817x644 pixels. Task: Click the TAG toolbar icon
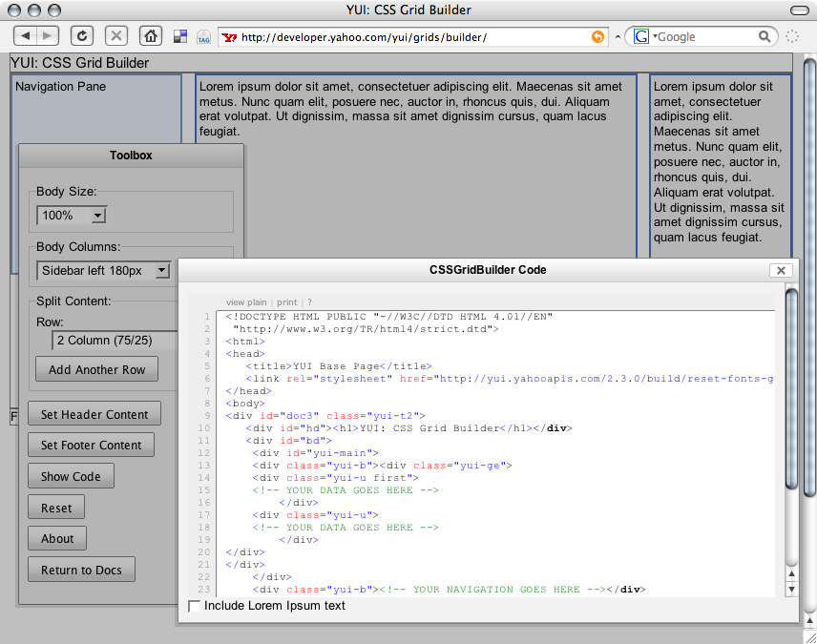tap(203, 37)
